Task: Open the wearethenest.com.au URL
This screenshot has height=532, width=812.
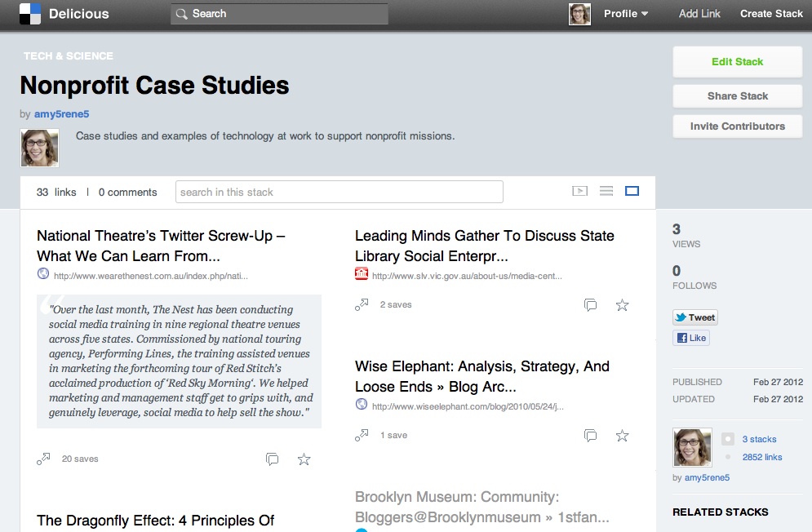Action: tap(151, 276)
